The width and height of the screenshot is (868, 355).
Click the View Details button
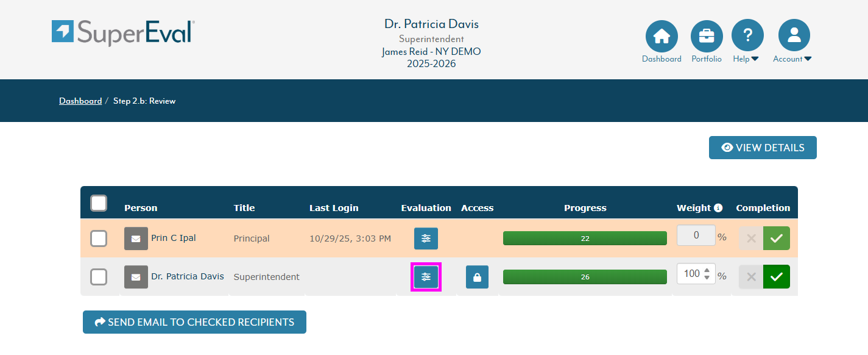click(763, 148)
